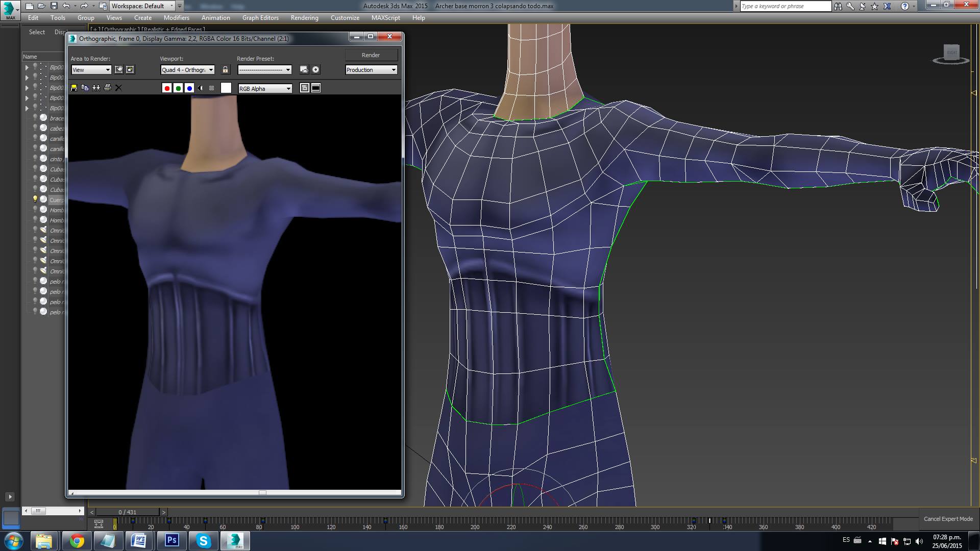980x551 pixels.
Task: Click the Edit Region icon
Action: click(119, 69)
